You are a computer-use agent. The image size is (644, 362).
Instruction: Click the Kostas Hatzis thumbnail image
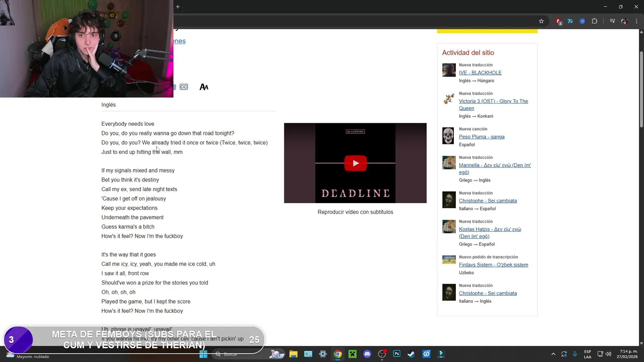click(x=449, y=227)
